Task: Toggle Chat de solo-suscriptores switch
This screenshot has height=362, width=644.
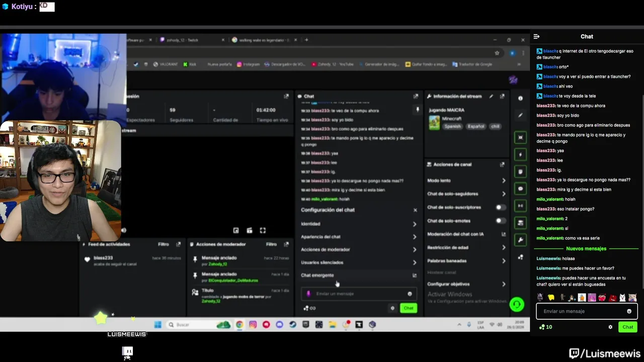Action: pos(501,207)
